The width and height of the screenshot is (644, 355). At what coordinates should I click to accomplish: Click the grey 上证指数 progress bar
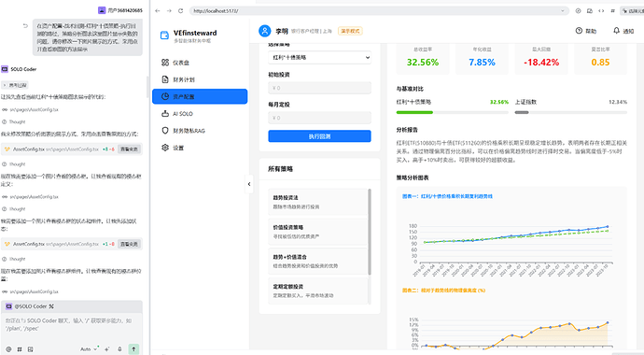click(x=571, y=112)
